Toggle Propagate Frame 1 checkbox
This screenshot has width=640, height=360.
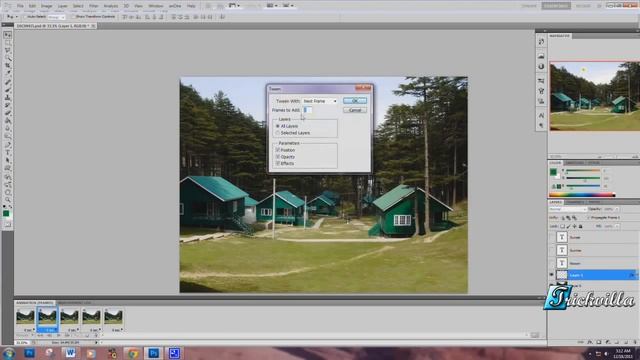(x=589, y=218)
